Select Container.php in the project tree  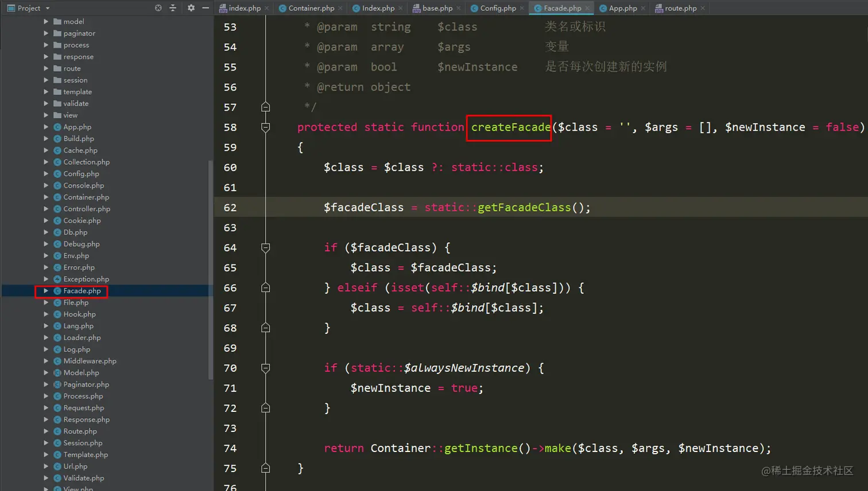(x=86, y=197)
